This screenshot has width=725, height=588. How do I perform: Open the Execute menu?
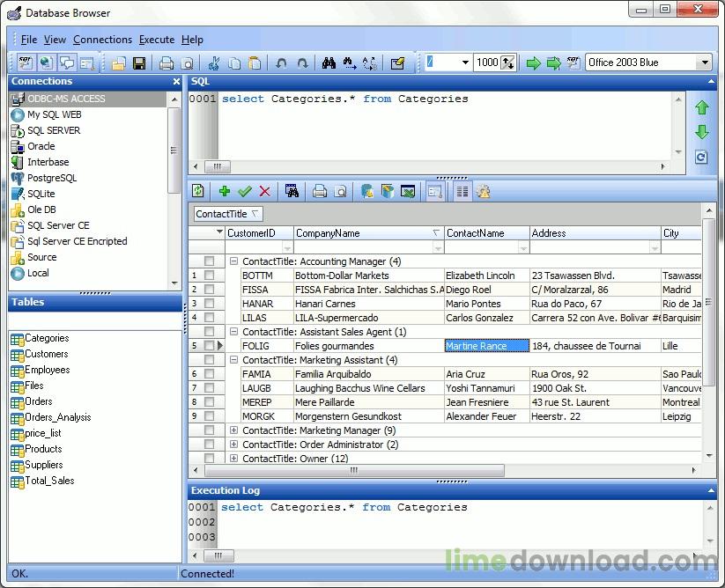click(156, 39)
